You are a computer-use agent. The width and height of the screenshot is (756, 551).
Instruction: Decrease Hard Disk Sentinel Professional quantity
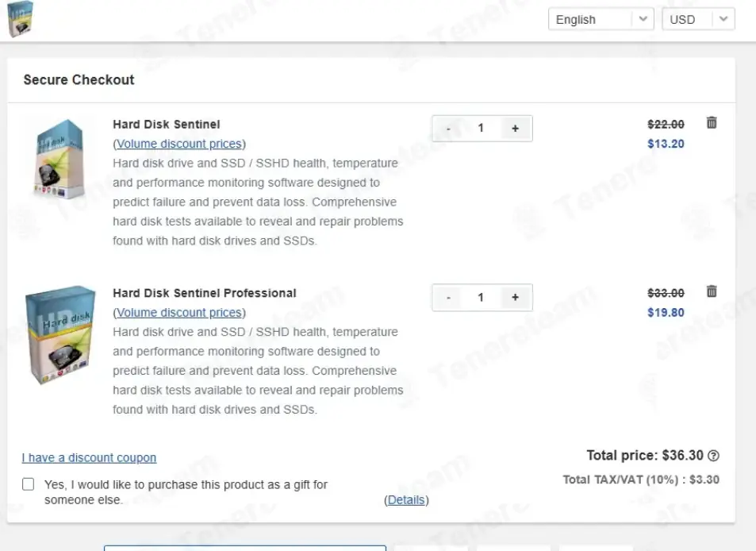coord(449,297)
